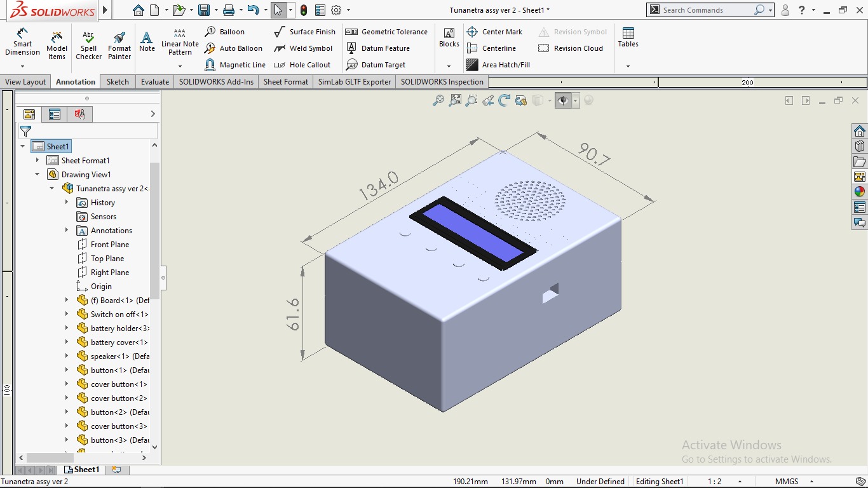The image size is (868, 488).
Task: Add a Centerline annotation
Action: [491, 48]
